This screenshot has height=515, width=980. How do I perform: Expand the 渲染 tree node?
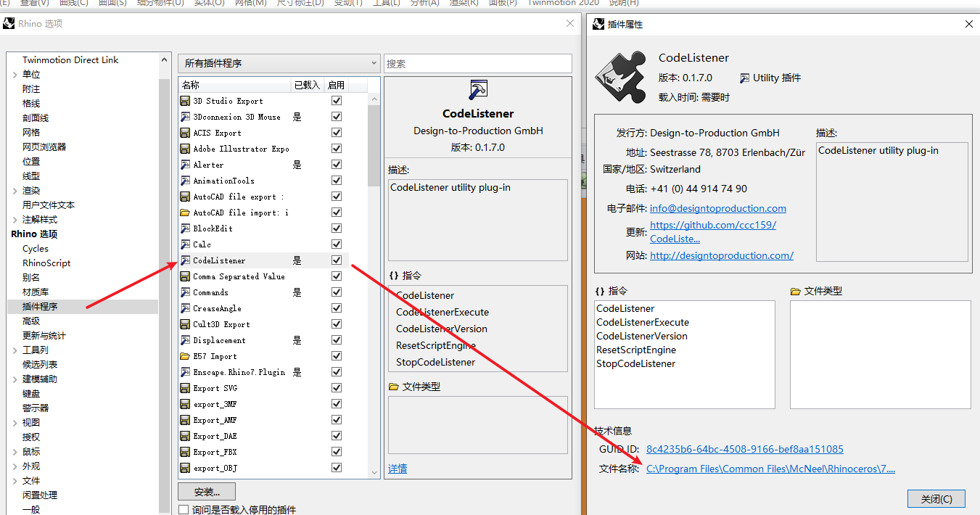click(15, 190)
